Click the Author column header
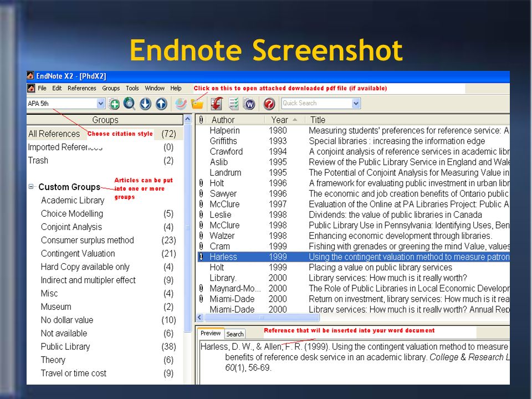The image size is (532, 399). pos(235,120)
